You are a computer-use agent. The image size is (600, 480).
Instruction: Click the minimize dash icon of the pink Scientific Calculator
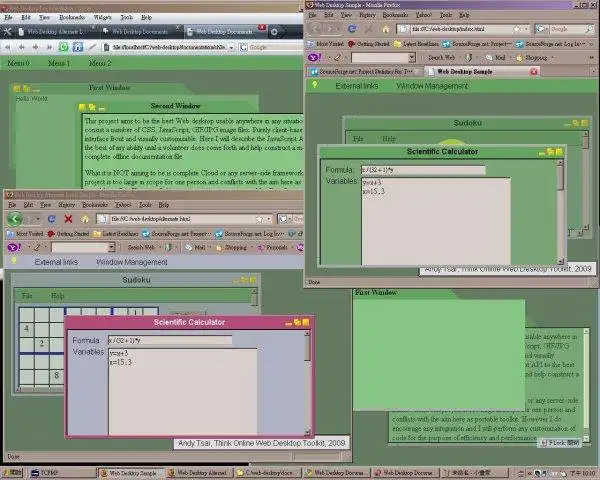click(289, 323)
